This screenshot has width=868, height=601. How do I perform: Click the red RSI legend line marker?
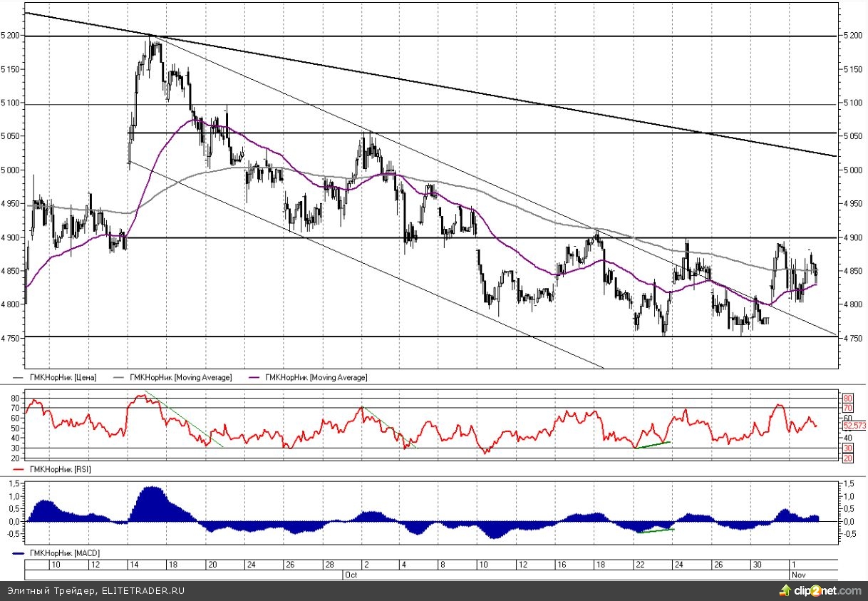(19, 469)
